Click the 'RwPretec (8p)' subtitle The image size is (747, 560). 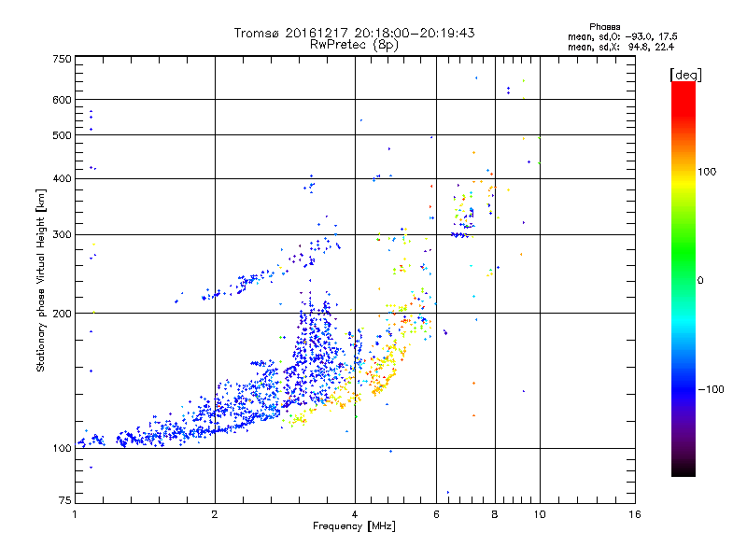point(354,45)
